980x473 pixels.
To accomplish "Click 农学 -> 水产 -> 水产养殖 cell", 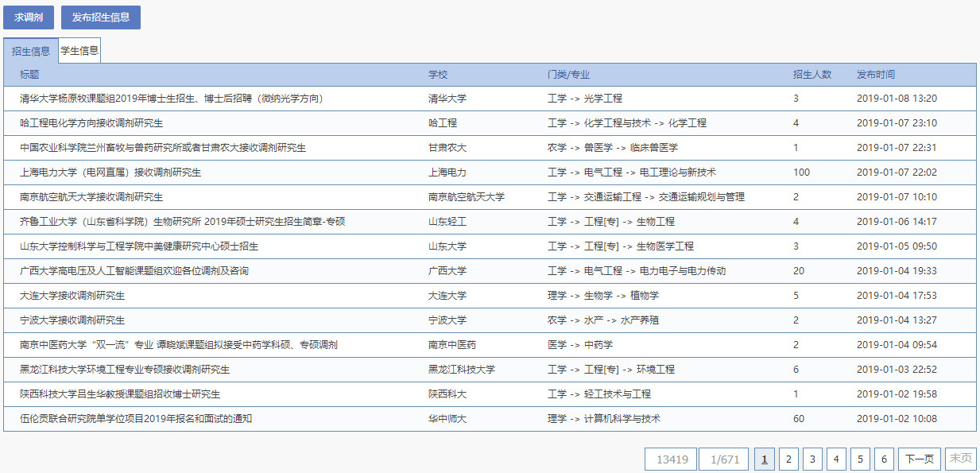I will (603, 320).
